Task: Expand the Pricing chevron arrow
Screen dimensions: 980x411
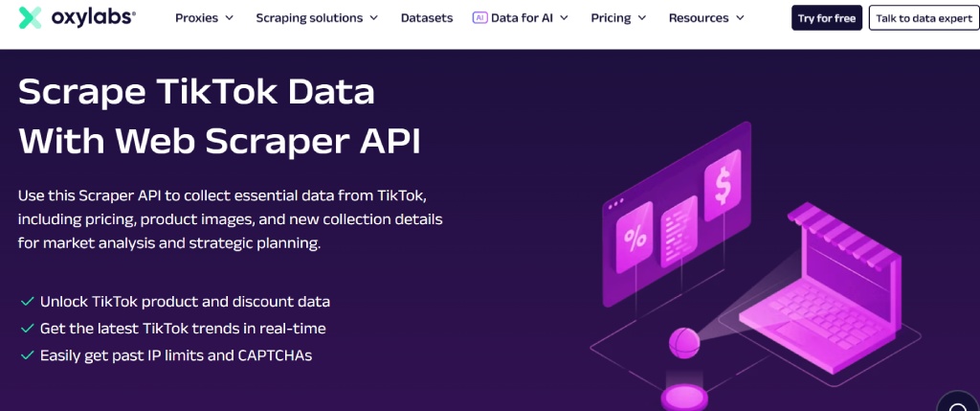Action: pos(642,18)
